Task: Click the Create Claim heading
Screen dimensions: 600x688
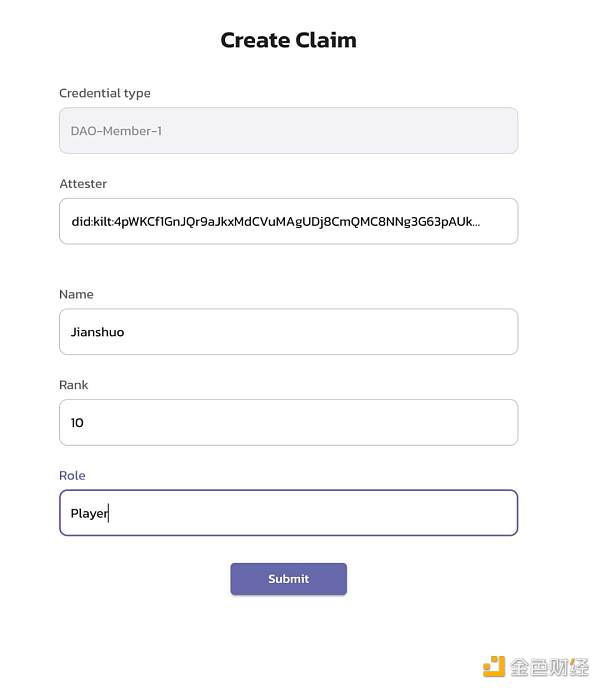Action: coord(288,40)
